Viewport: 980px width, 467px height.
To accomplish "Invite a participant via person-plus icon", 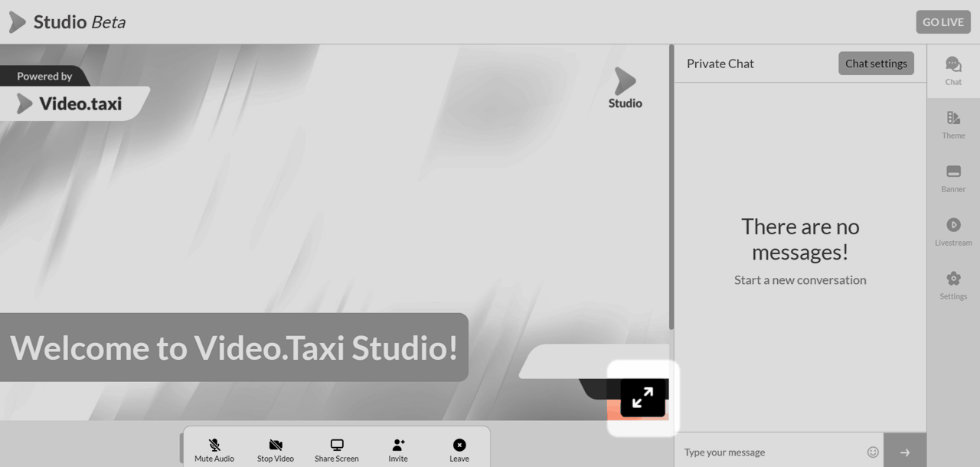I will coord(398,450).
